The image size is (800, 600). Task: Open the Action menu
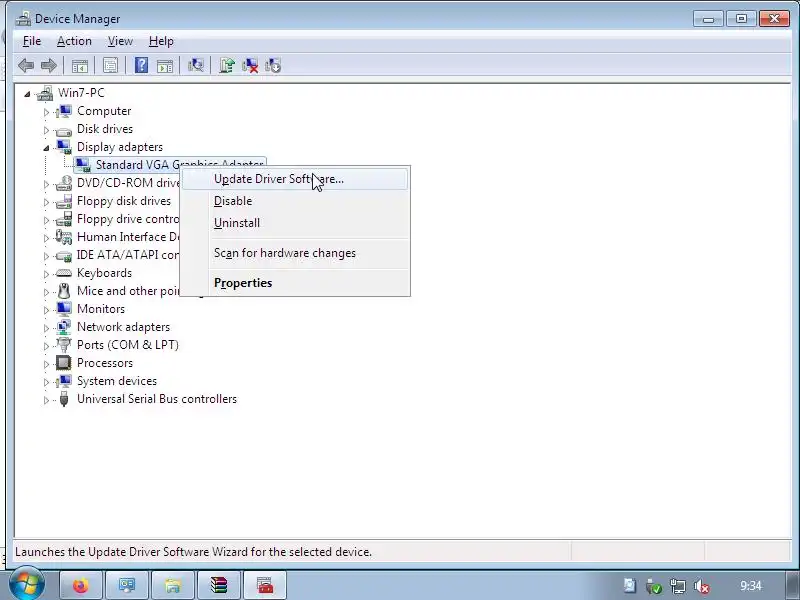click(x=74, y=41)
